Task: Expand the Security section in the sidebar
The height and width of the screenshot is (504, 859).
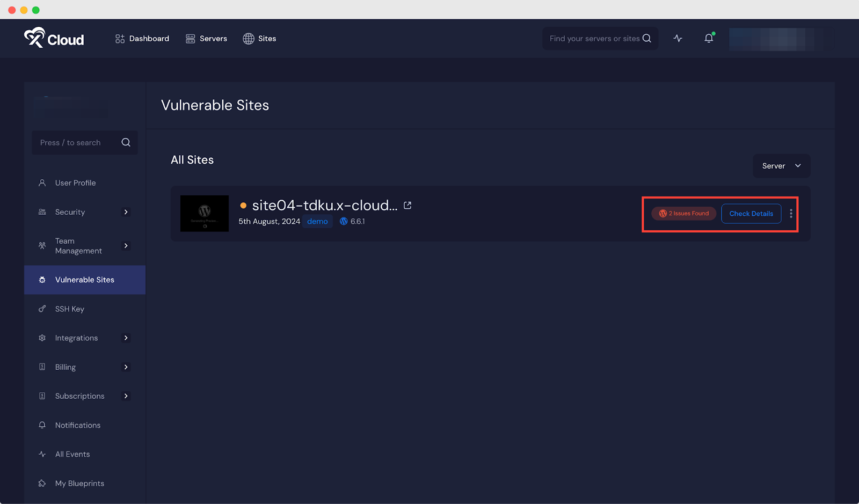Action: (127, 212)
